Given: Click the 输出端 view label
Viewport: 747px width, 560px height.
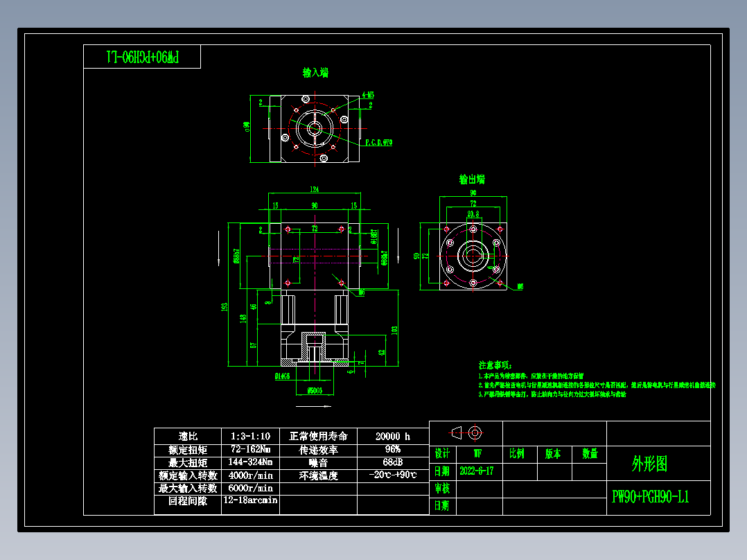Looking at the screenshot, I should point(473,179).
